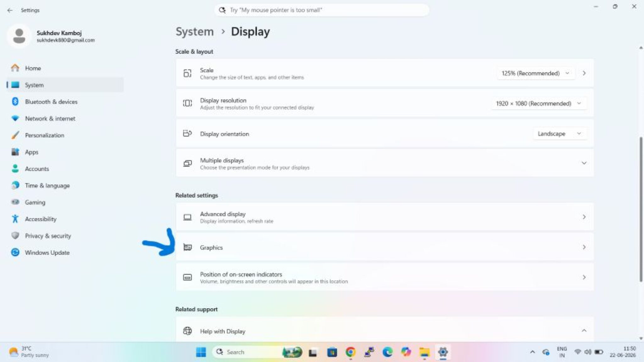
Task: Open on-screen indicators position chevron
Action: pos(584,277)
